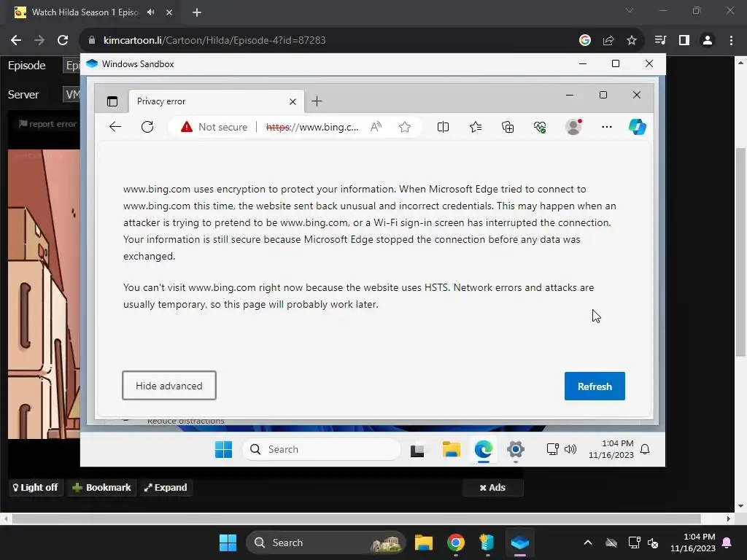The image size is (747, 560).
Task: Toggle Light off on video player
Action: tap(35, 488)
